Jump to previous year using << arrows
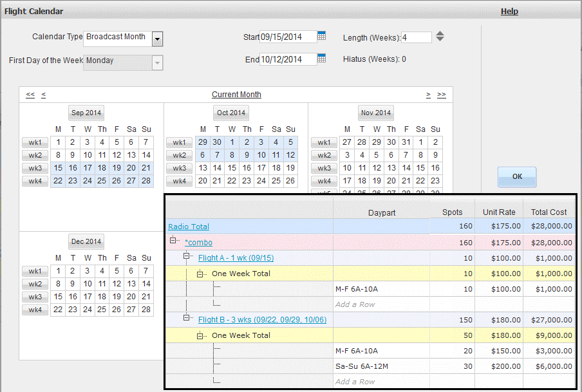This screenshot has height=392, width=582. [x=30, y=95]
